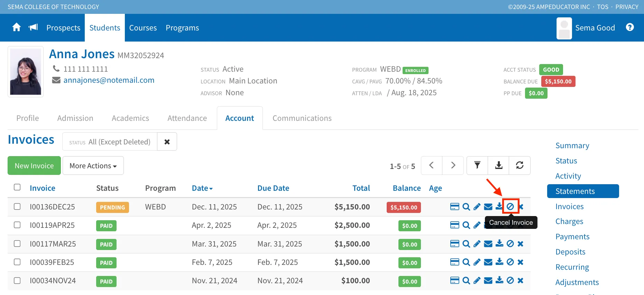Create a New Invoice
The image size is (644, 295).
pyautogui.click(x=34, y=166)
